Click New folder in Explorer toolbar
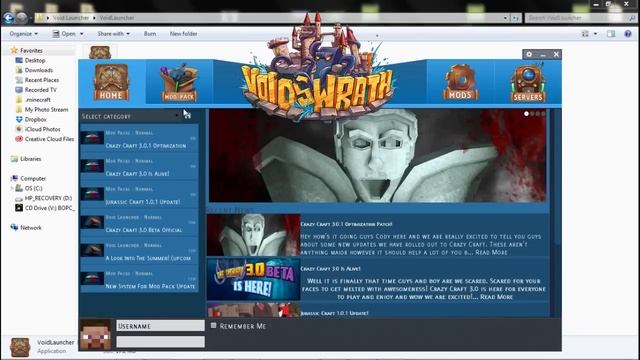This screenshot has height=360, width=640. [183, 34]
